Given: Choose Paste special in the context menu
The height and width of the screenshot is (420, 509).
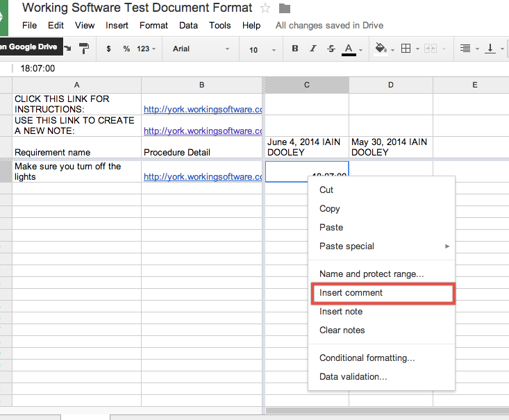Looking at the screenshot, I should point(381,246).
